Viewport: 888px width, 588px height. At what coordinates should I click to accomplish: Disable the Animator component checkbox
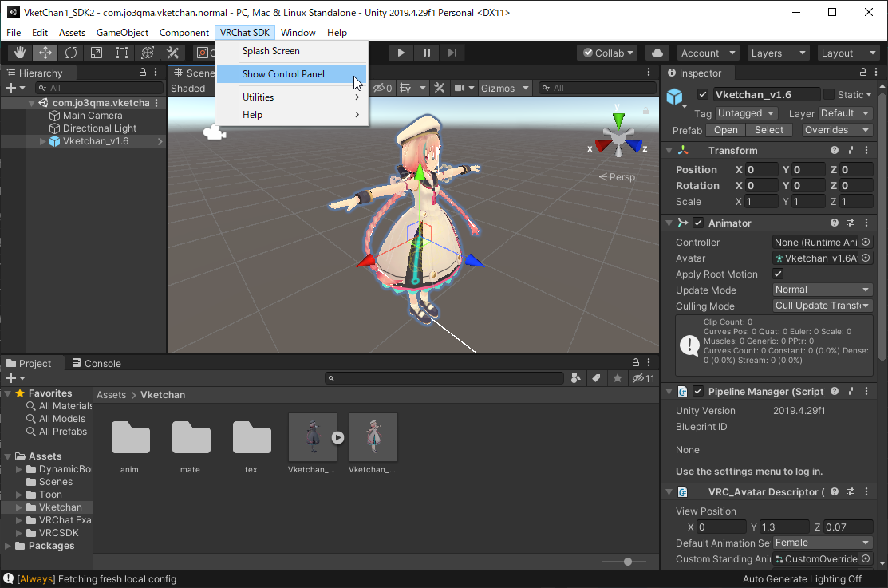(x=698, y=223)
